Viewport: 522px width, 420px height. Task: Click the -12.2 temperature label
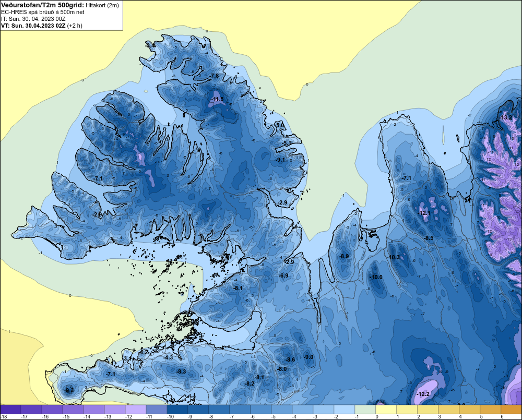[x=423, y=394]
